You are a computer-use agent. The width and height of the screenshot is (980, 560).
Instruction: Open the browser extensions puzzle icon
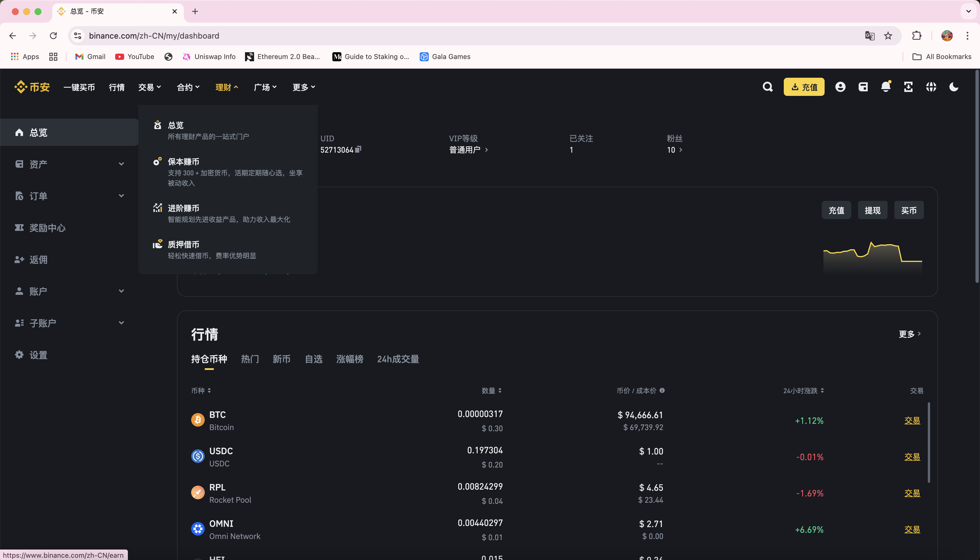tap(916, 36)
